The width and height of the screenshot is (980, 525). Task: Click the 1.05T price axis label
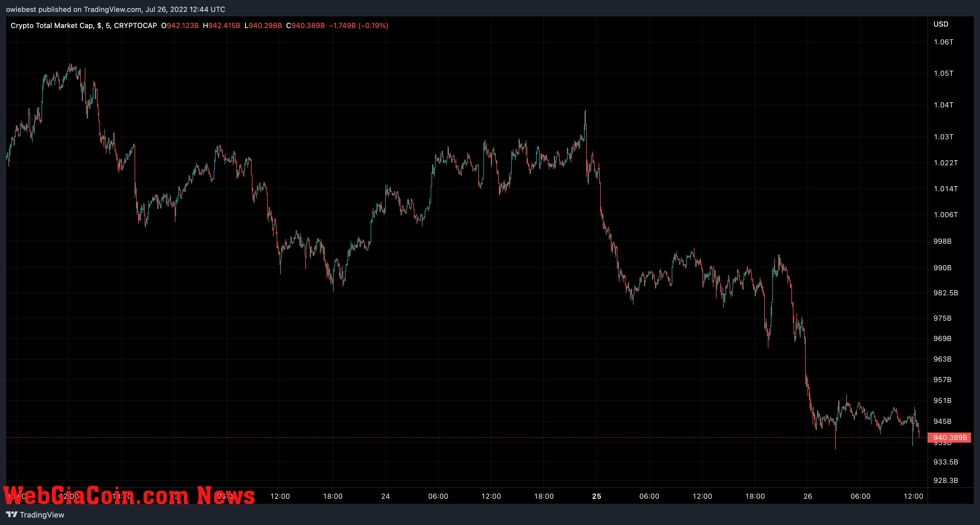[x=944, y=73]
